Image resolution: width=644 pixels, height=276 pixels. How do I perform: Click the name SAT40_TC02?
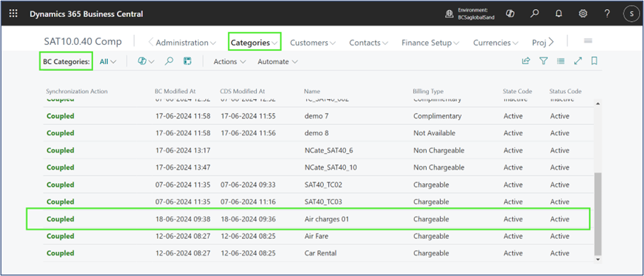pos(323,184)
